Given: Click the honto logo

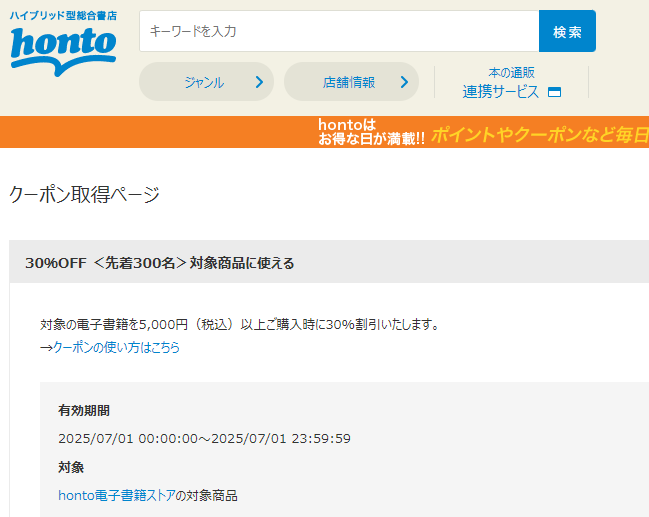Looking at the screenshot, I should [63, 51].
